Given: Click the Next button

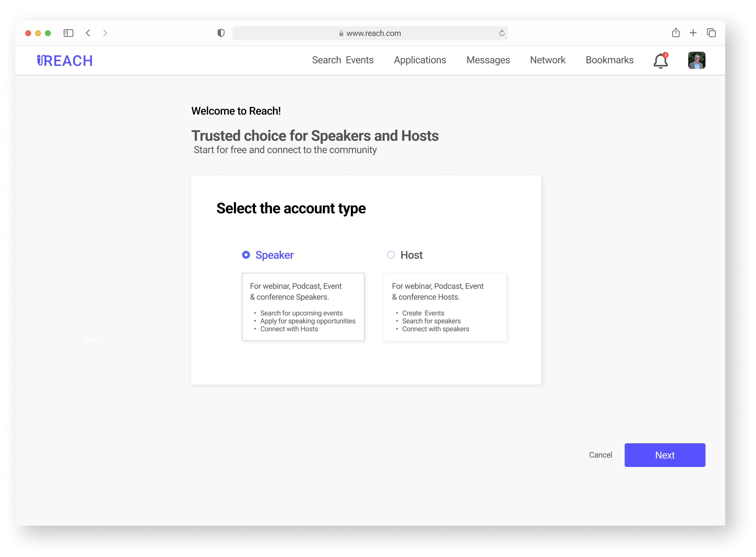Looking at the screenshot, I should [x=665, y=455].
